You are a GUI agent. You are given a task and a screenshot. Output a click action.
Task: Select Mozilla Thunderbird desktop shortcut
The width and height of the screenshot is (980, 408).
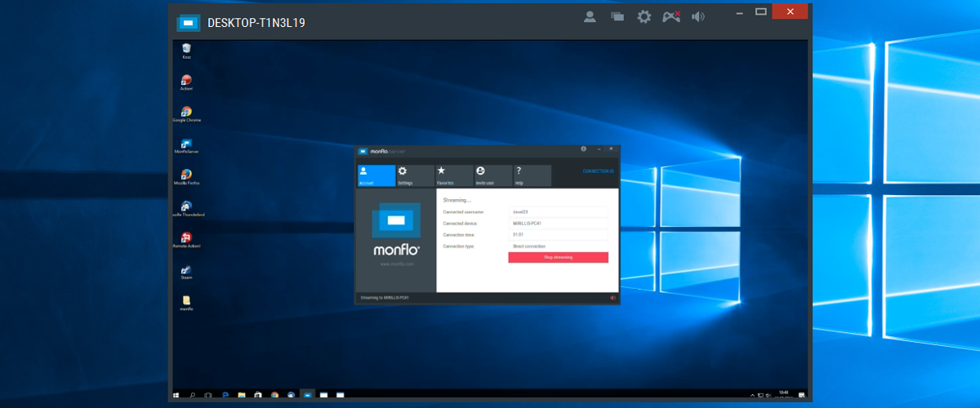click(187, 208)
